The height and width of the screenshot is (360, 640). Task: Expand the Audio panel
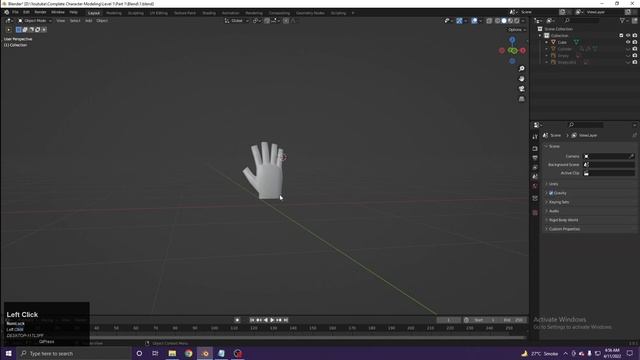553,211
